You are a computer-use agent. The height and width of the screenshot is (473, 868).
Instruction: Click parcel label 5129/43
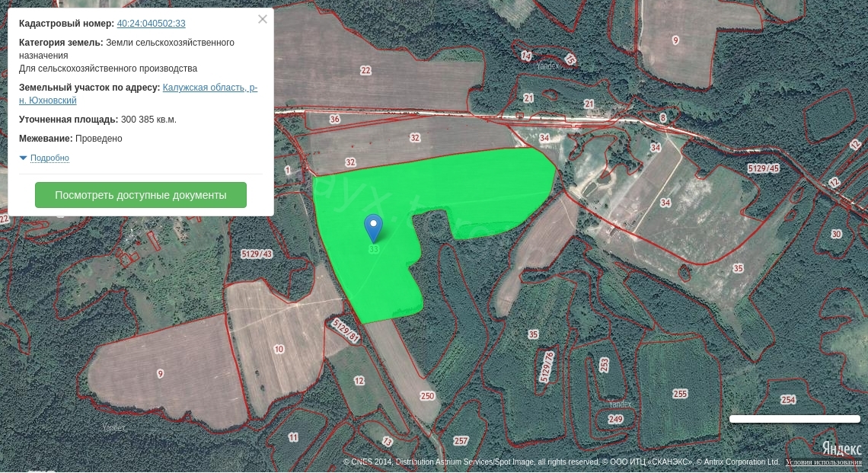[256, 254]
